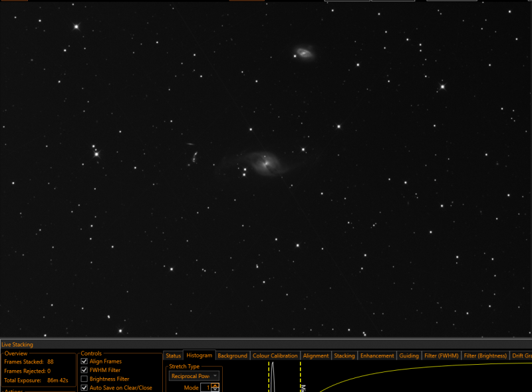
Task: Click the central galaxy in stacked image
Action: click(x=265, y=164)
